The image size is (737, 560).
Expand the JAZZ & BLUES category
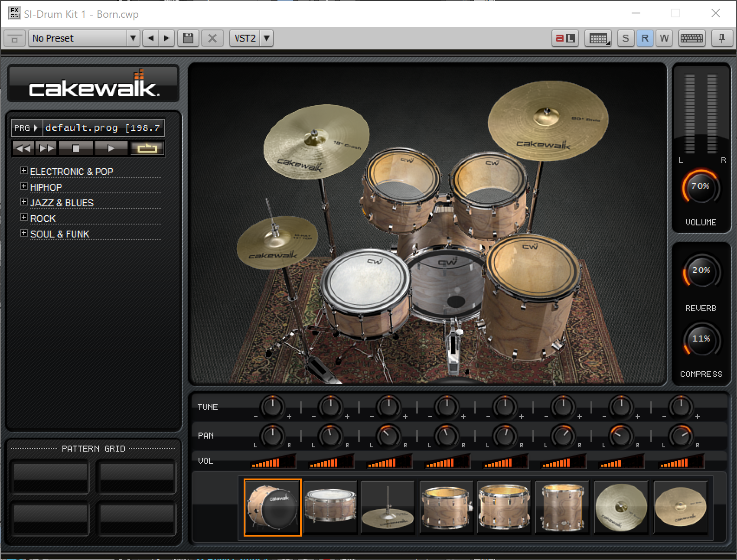[x=23, y=202]
